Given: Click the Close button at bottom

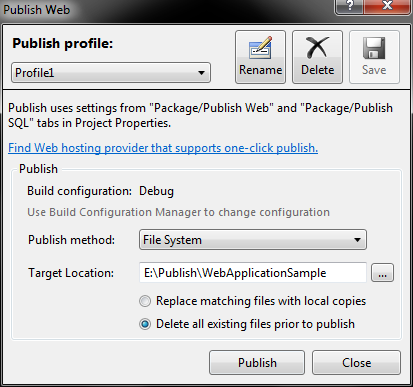Looking at the screenshot, I should (356, 362).
